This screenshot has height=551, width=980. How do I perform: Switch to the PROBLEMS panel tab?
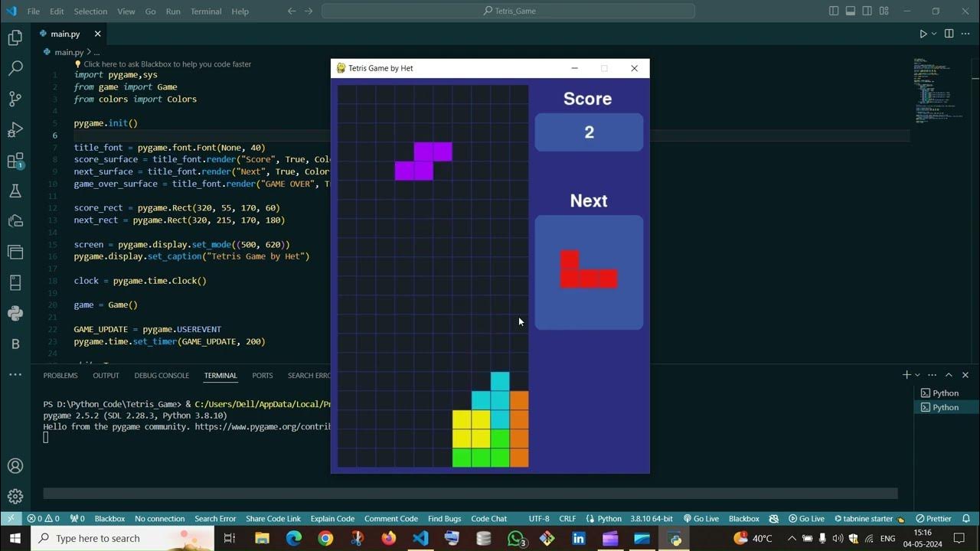coord(60,375)
